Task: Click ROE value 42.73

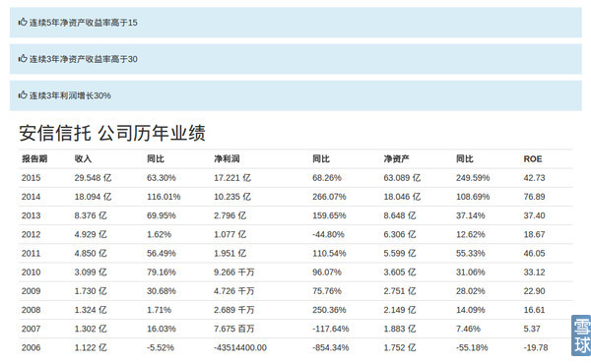Action: click(534, 178)
